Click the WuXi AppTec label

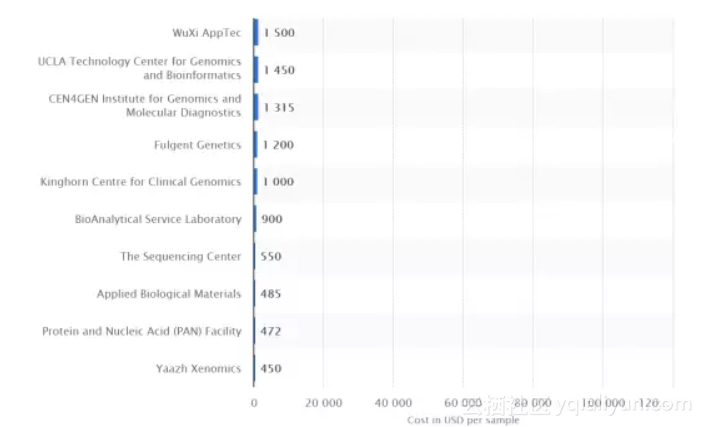pos(207,33)
